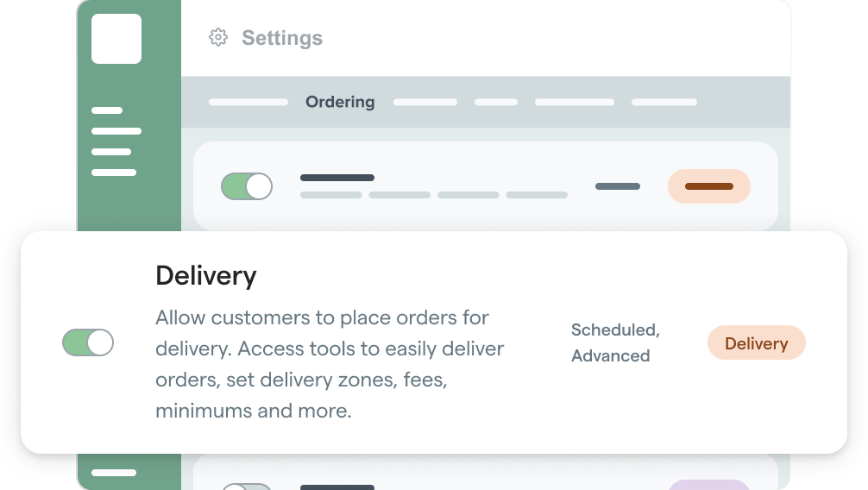This screenshot has width=868, height=490.
Task: Click the Settings gear icon
Action: 218,38
